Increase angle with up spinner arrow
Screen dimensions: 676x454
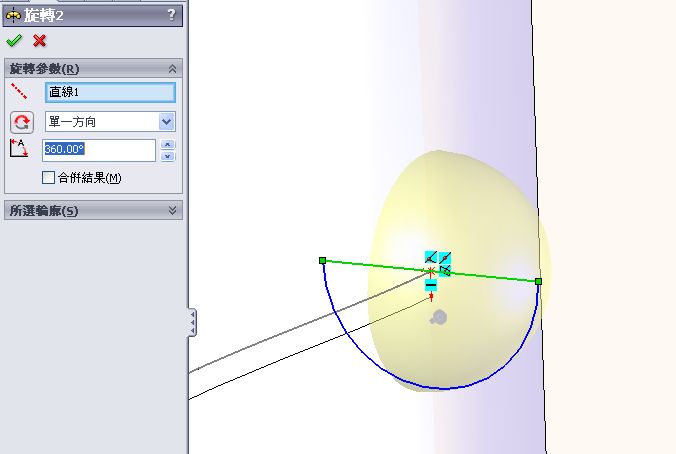pos(168,144)
